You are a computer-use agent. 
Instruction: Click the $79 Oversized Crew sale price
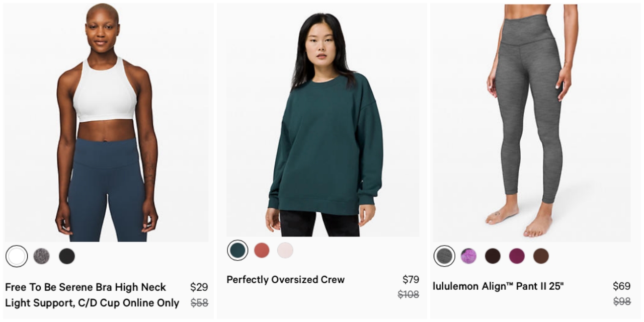pyautogui.click(x=411, y=280)
